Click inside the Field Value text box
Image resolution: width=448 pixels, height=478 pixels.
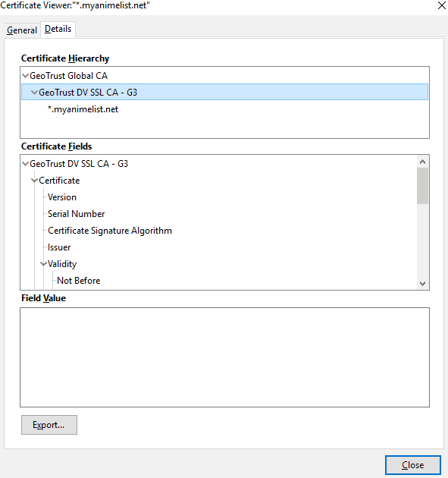click(225, 357)
